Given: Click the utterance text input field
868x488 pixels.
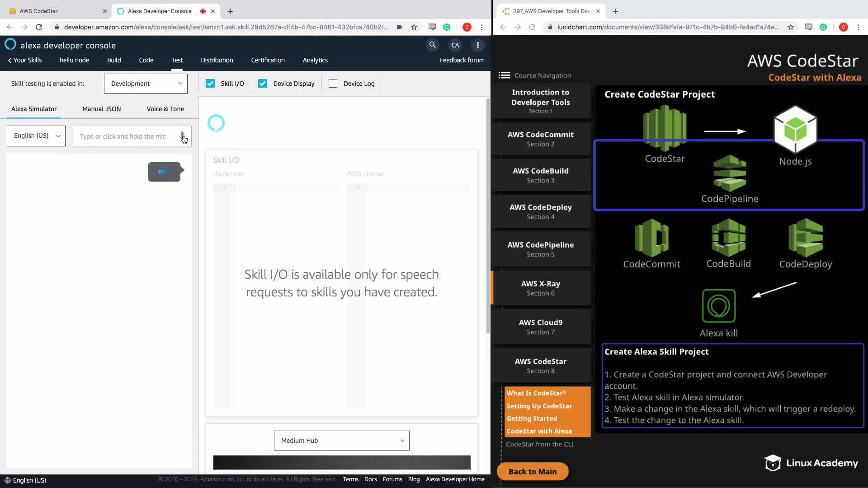Looking at the screenshot, I should click(x=124, y=136).
